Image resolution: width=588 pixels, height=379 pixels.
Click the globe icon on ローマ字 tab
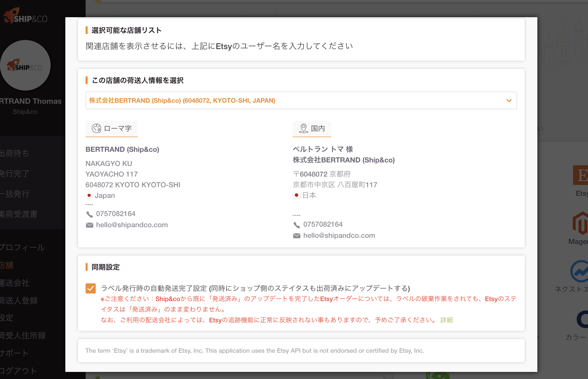tap(96, 129)
